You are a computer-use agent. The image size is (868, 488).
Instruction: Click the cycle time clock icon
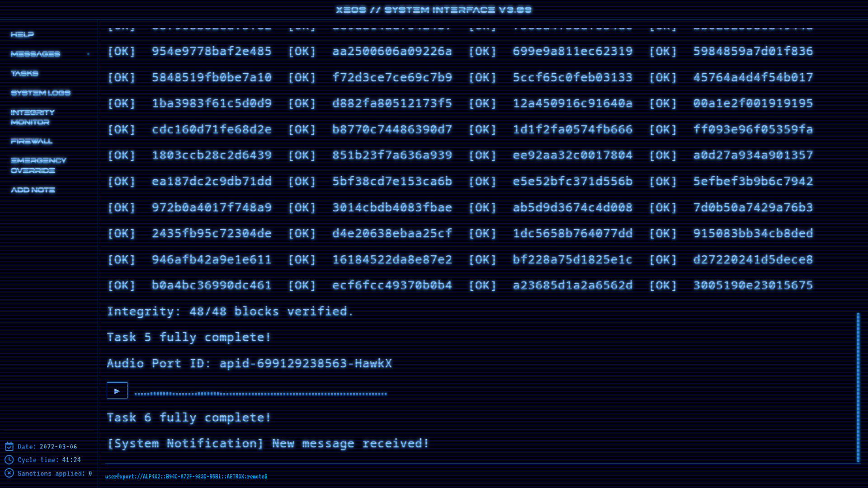coord(9,460)
